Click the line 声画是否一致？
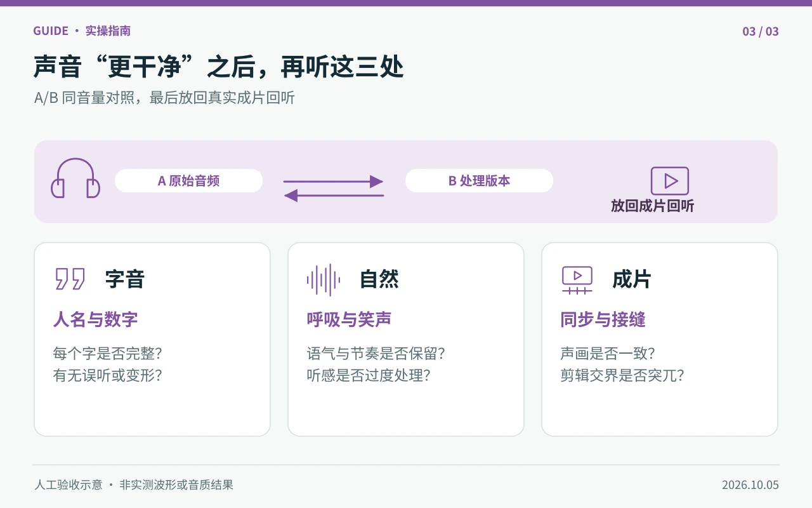 coord(608,353)
